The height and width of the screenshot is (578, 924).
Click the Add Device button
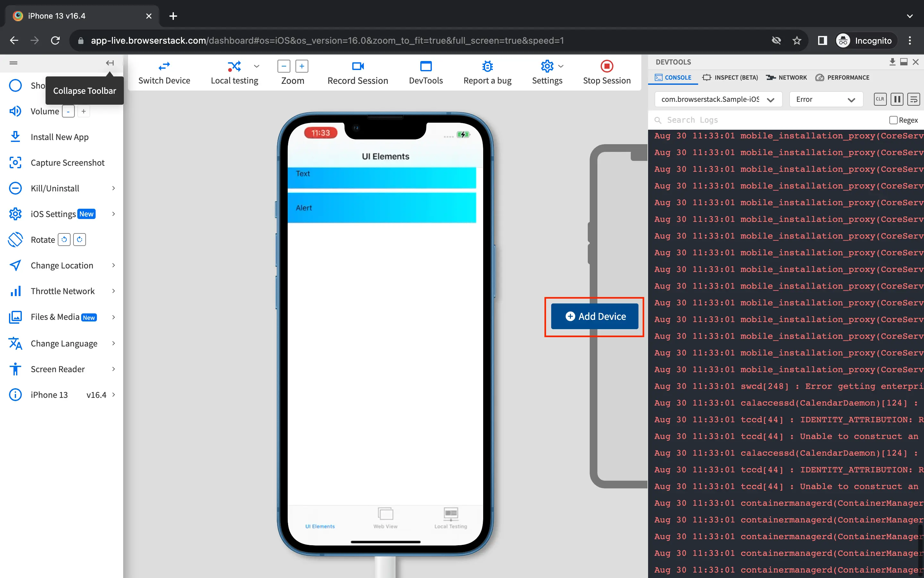[595, 317]
